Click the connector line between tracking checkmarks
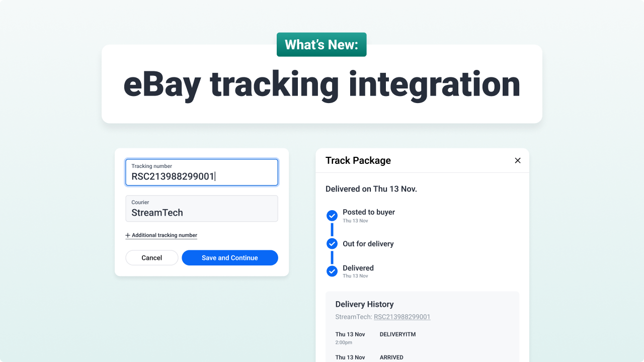This screenshot has width=644, height=362. 332,229
